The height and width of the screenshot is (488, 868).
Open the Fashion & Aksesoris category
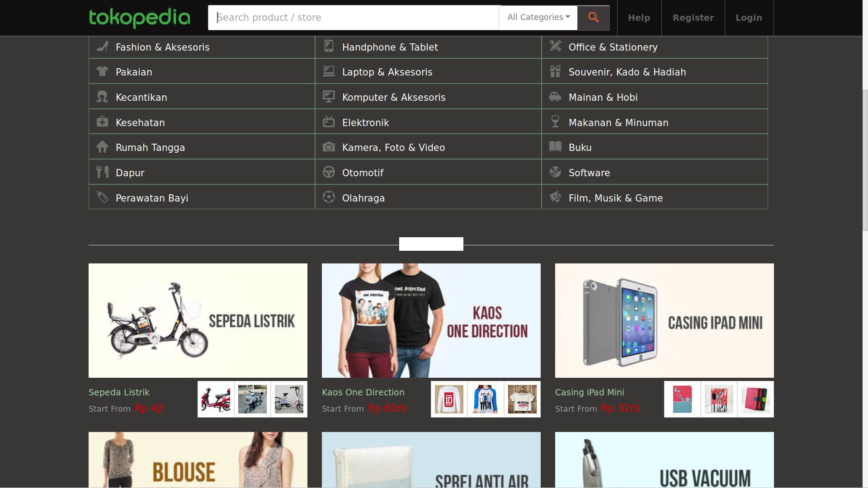(x=202, y=47)
